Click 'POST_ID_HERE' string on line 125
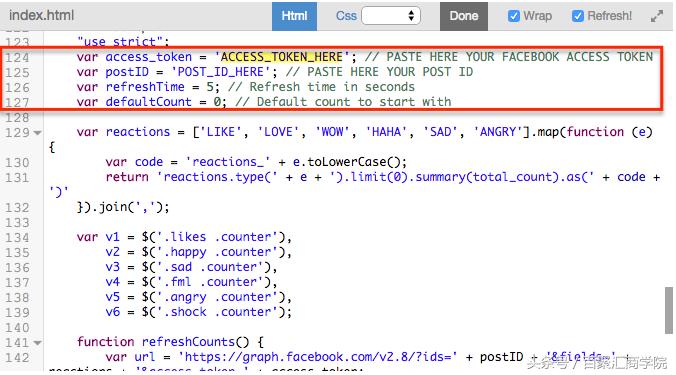 pos(221,72)
